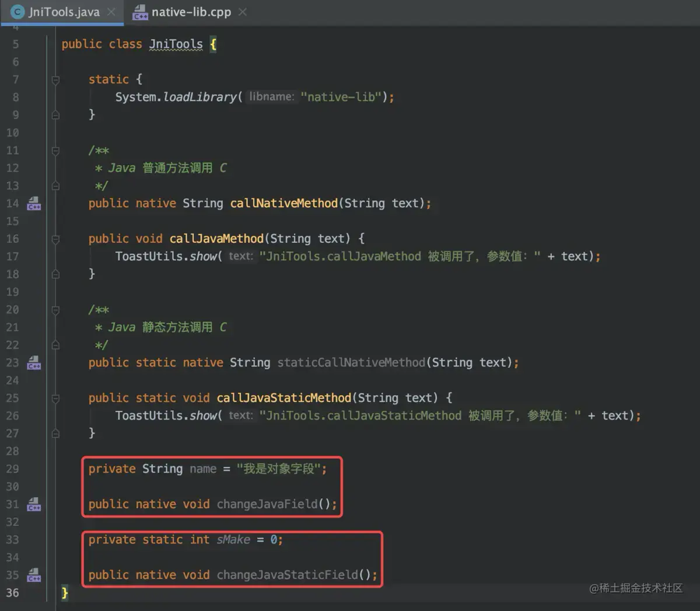Collapse the Javadoc comment starting line 20

tap(55, 310)
